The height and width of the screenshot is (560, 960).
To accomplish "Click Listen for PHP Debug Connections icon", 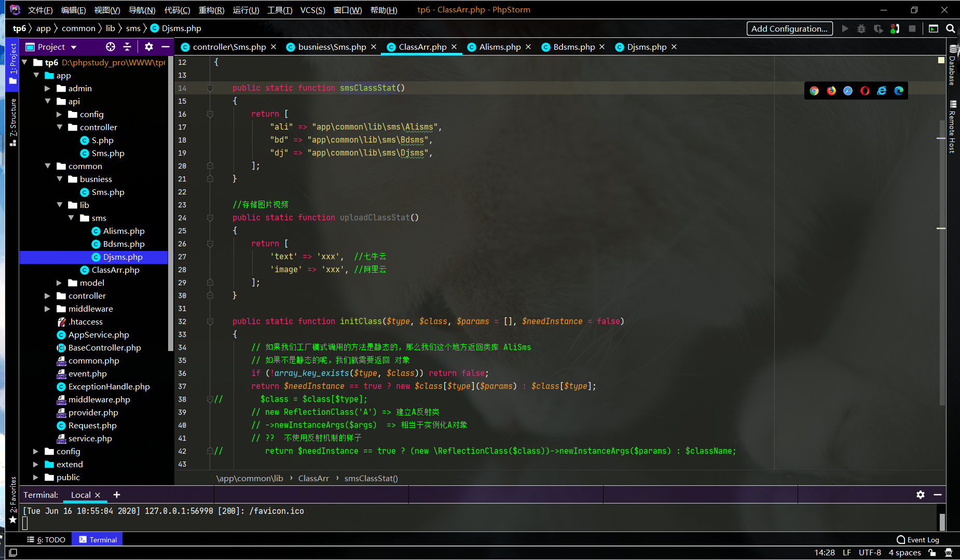I will coord(895,29).
